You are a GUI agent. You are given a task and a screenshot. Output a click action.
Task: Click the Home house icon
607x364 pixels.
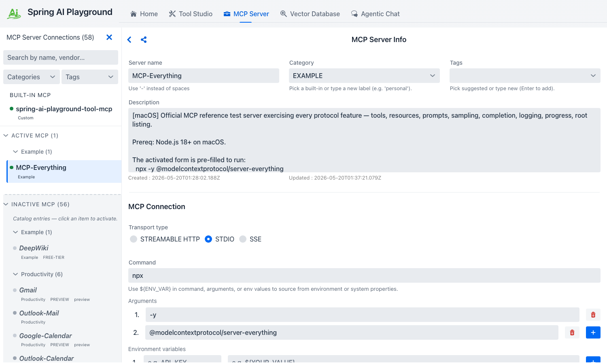click(x=134, y=14)
